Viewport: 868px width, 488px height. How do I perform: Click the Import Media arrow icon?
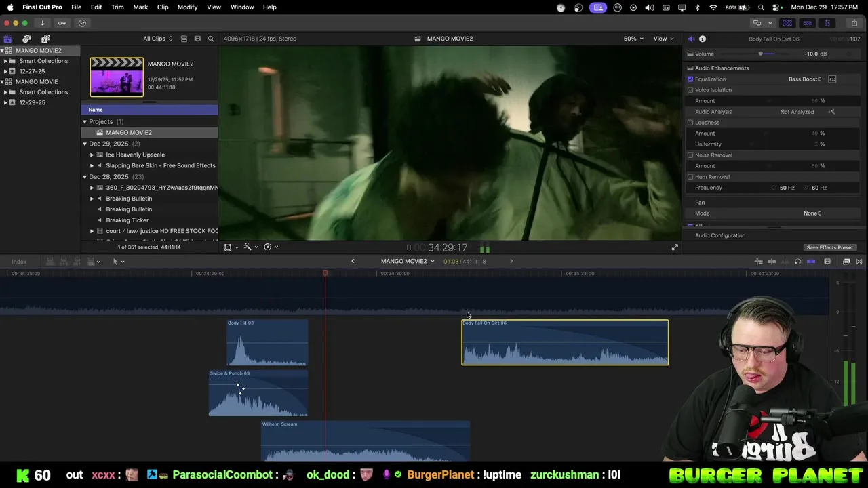pos(42,23)
